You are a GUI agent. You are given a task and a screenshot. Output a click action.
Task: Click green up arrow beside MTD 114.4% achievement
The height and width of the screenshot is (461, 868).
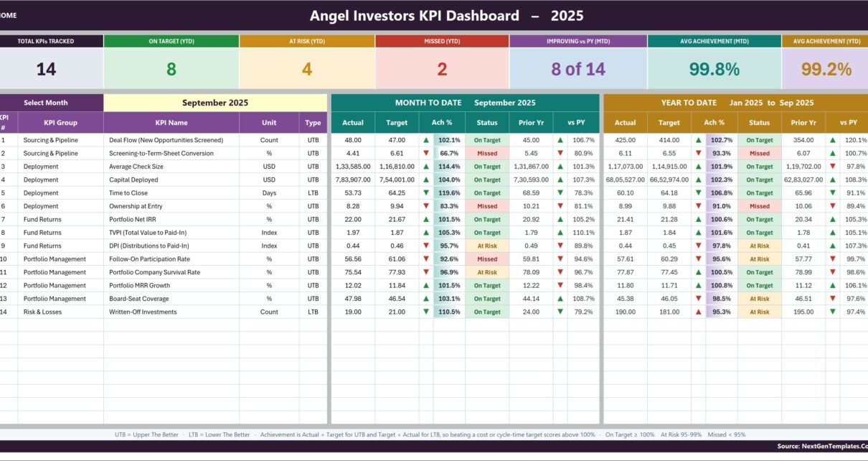(426, 167)
